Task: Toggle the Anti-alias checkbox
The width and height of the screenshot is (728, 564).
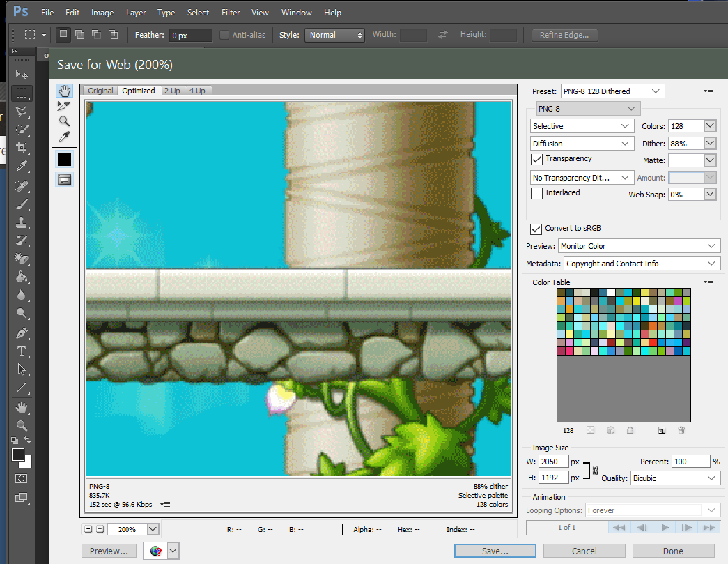Action: (x=224, y=35)
